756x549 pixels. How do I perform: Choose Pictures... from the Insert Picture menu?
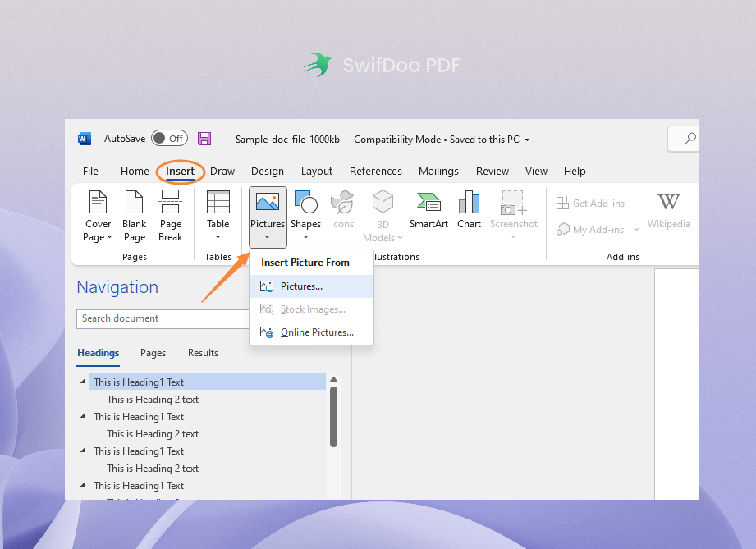(x=311, y=286)
